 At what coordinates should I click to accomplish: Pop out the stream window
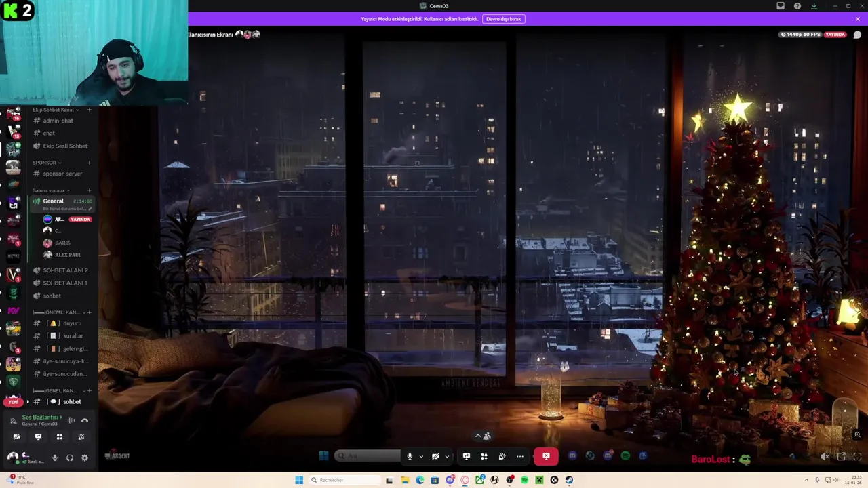pos(842,457)
